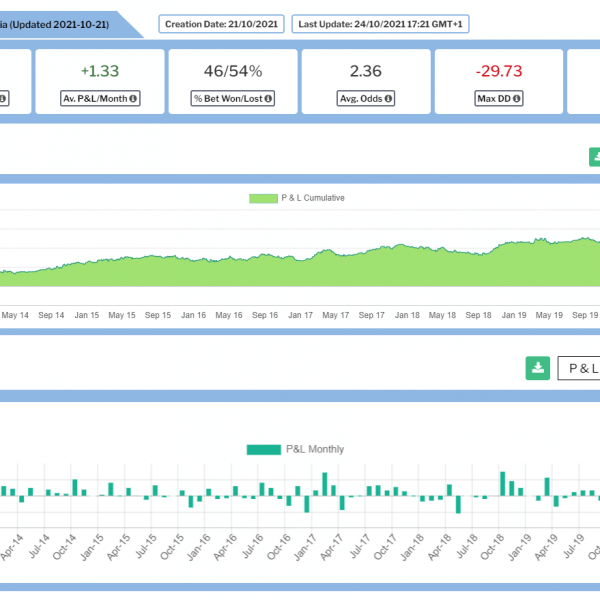
Task: Open the Av. P&L/Month label button
Action: click(100, 98)
